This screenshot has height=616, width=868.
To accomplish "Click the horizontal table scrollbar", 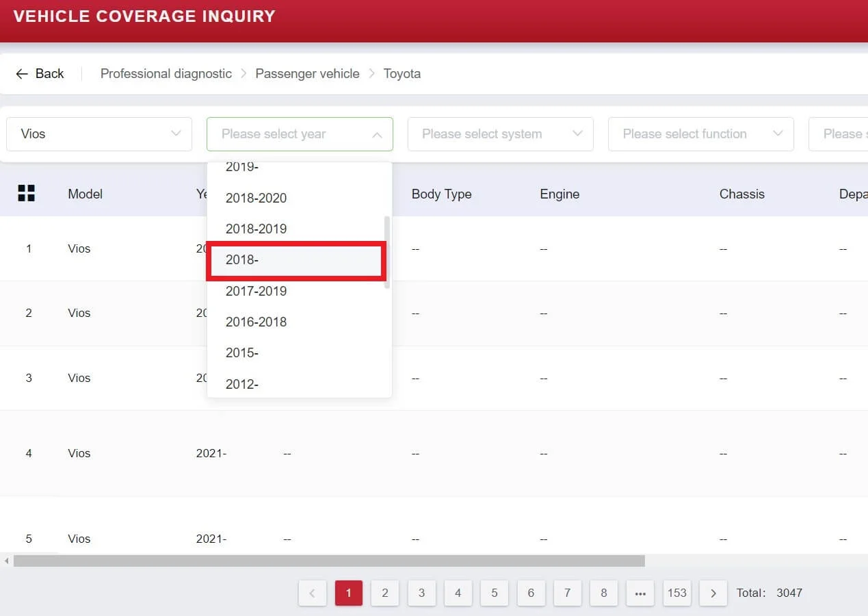I will (x=328, y=561).
